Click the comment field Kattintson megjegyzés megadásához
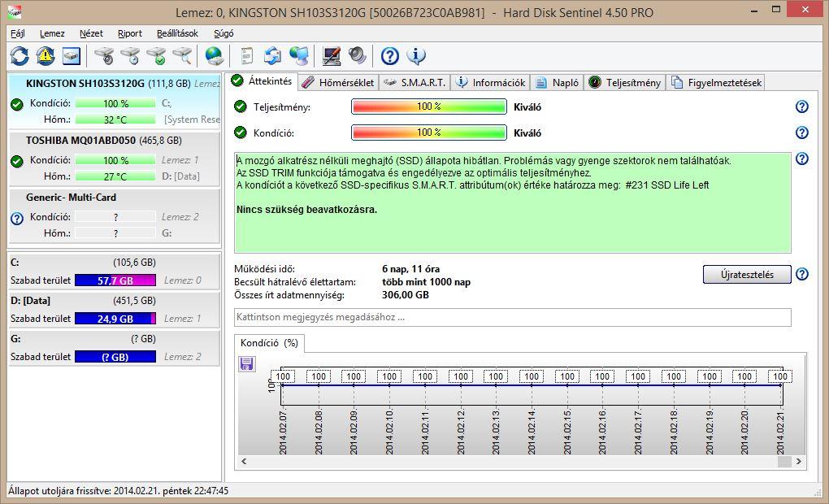829x504 pixels. [x=512, y=317]
